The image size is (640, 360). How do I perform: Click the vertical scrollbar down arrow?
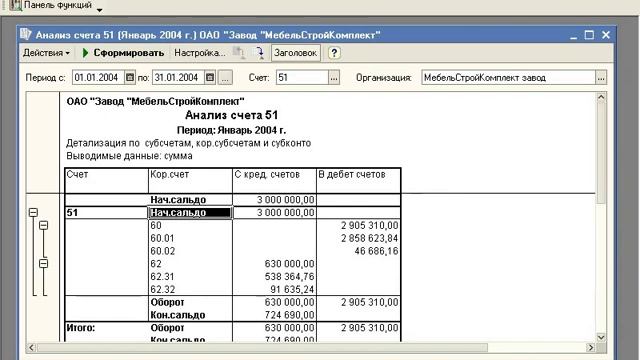tap(601, 337)
